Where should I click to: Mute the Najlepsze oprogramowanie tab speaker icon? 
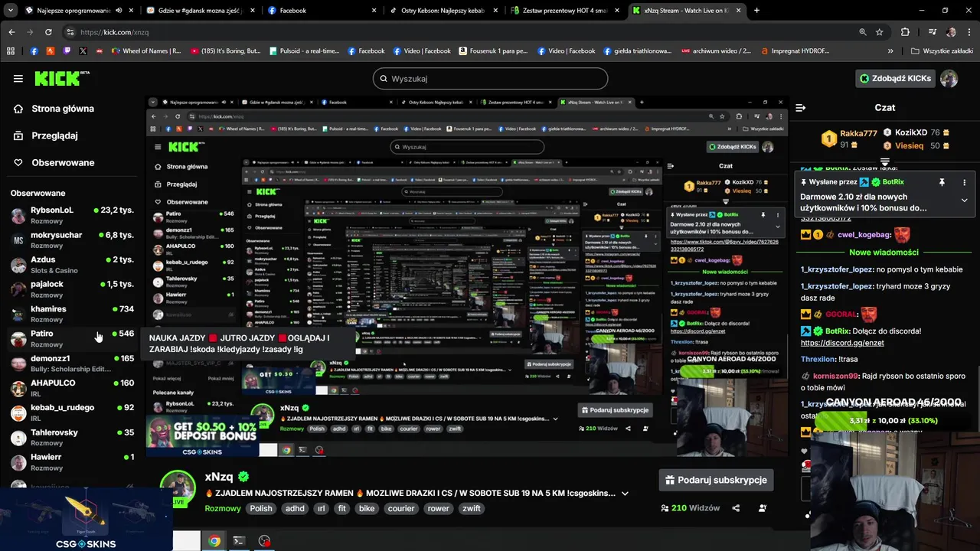pyautogui.click(x=118, y=11)
